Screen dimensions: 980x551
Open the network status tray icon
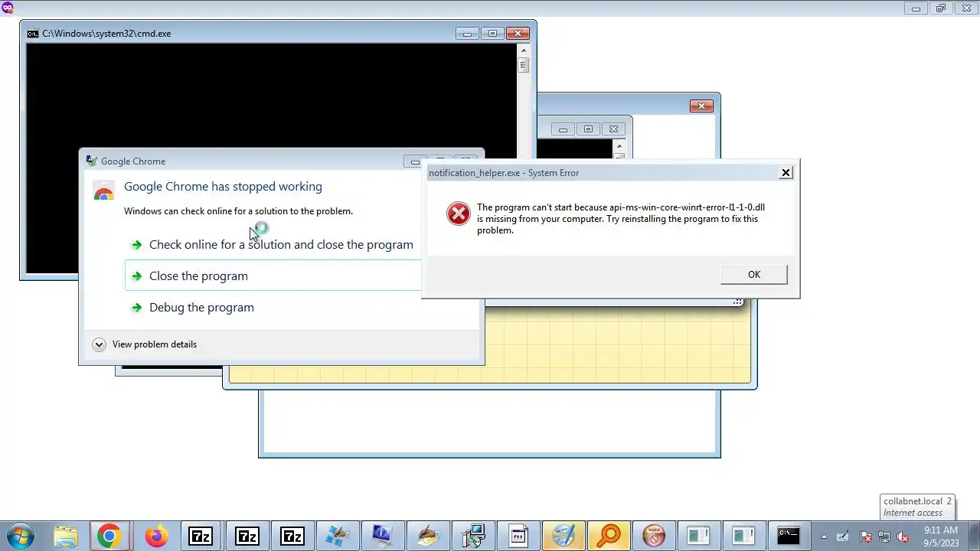pos(884,536)
